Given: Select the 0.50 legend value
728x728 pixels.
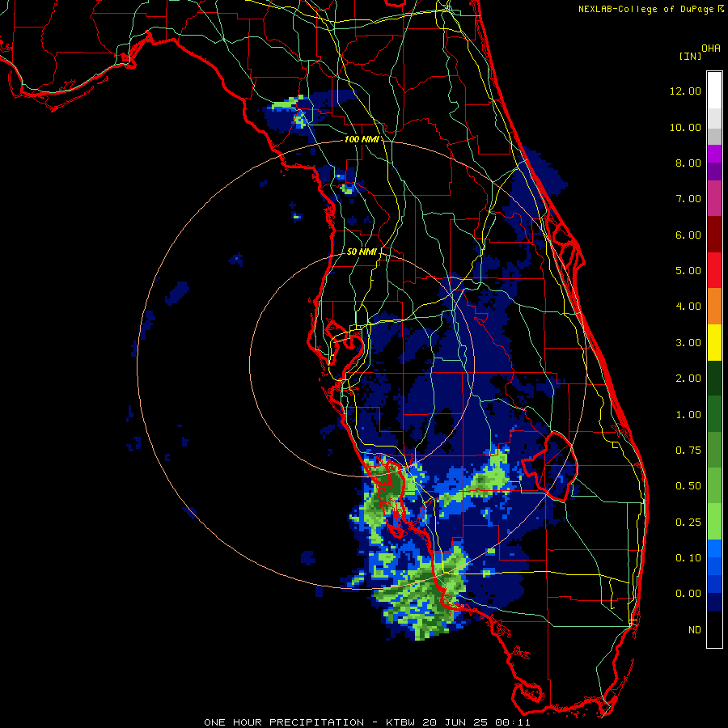Looking at the screenshot, I should tap(688, 486).
